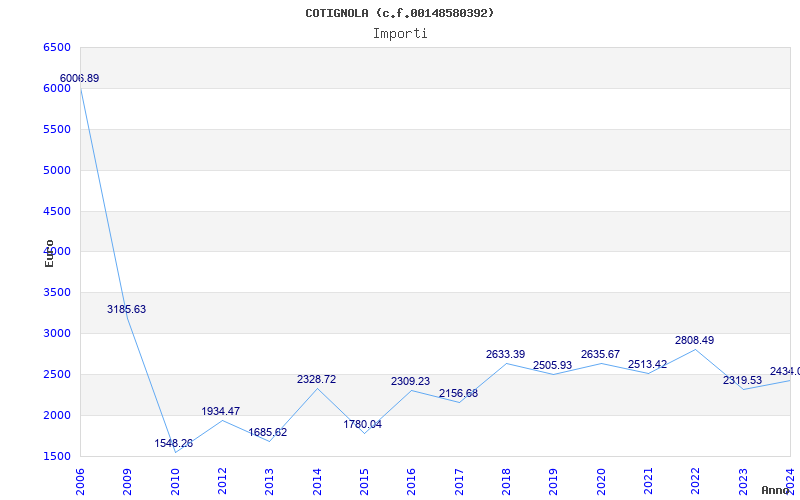Select the x-axis year 2016
The image size is (800, 500).
pyautogui.click(x=412, y=482)
